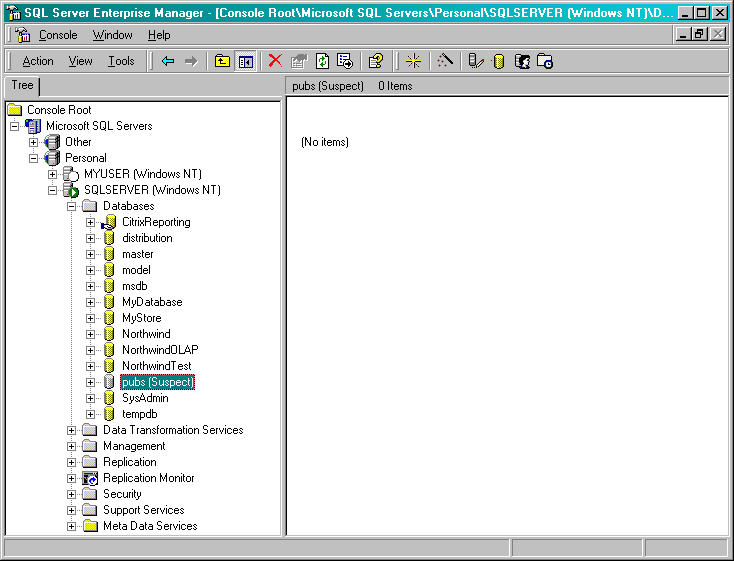Expand the Security folder
This screenshot has width=734, height=561.
click(72, 494)
